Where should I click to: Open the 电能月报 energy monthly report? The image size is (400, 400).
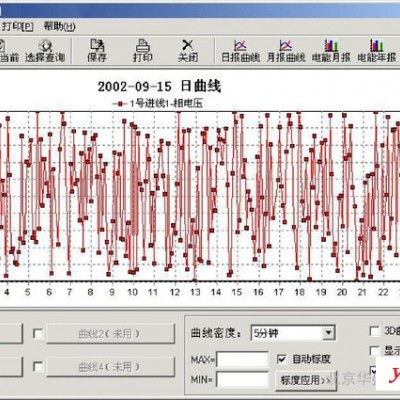[331, 50]
